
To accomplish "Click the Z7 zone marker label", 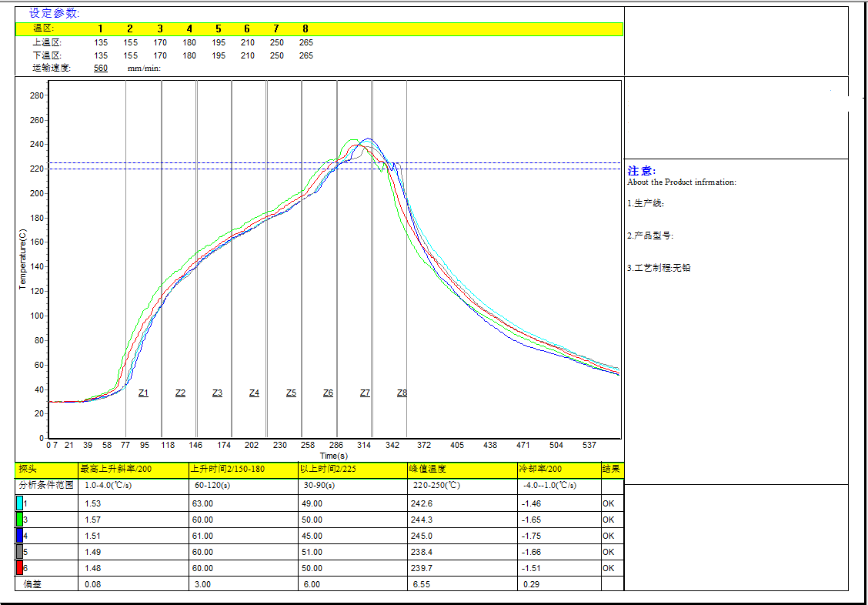I will [x=365, y=393].
